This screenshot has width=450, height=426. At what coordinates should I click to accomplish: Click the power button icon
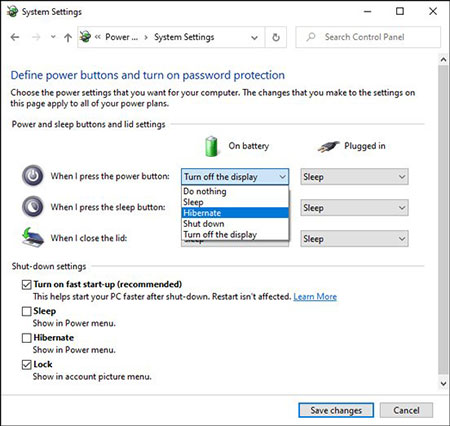coord(33,176)
